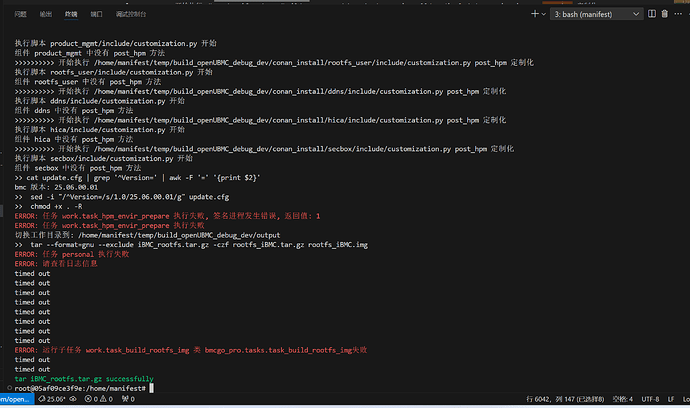Click the error line ending with '返回值: 1'

pos(167,216)
